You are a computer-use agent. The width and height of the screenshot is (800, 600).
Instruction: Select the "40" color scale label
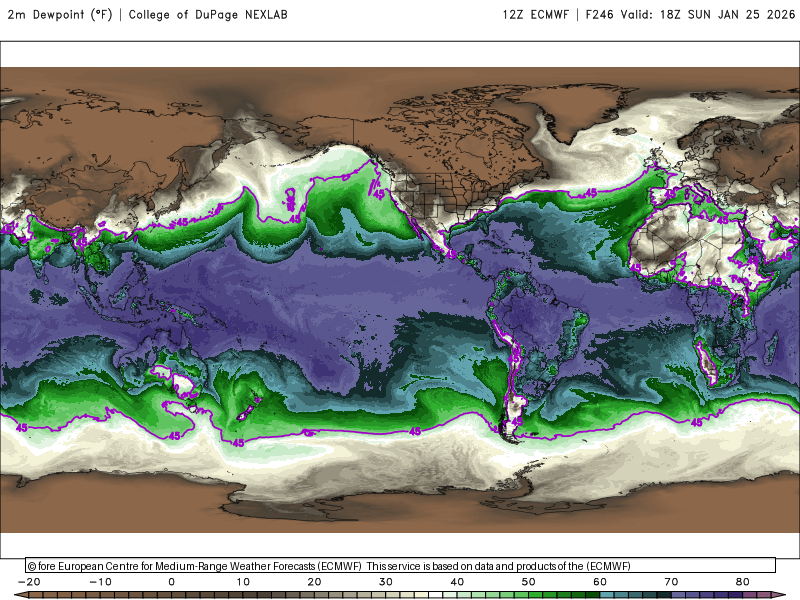457,582
